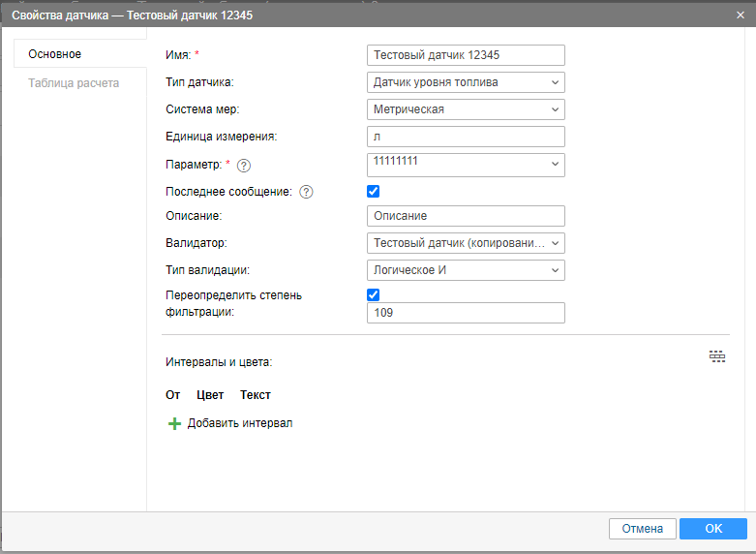This screenshot has width=756, height=554.
Task: Expand the Система мер dropdown
Action: 466,109
